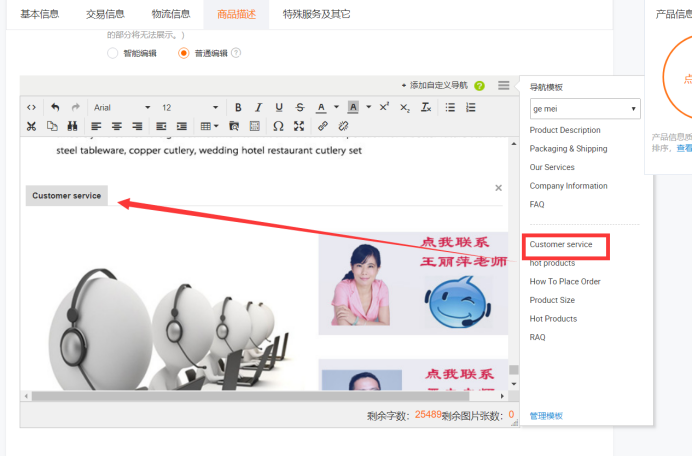Select the Customer service heading tag
This screenshot has width=692, height=457.
67,195
